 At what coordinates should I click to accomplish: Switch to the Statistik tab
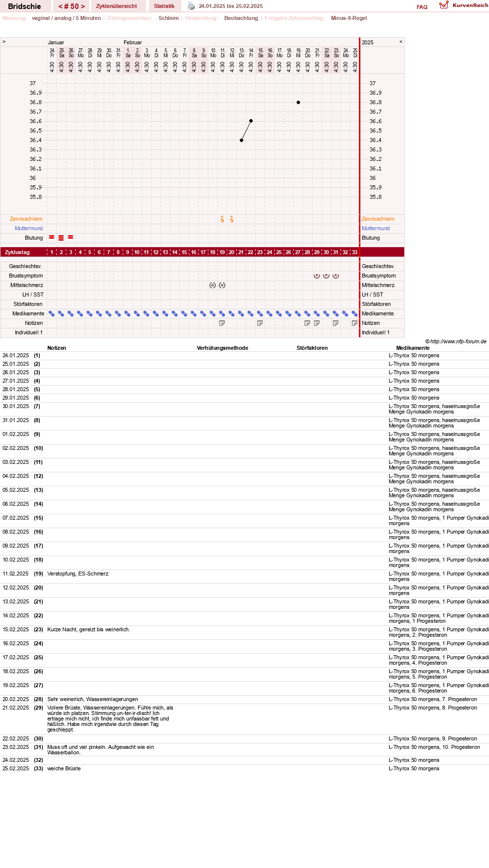pyautogui.click(x=164, y=6)
